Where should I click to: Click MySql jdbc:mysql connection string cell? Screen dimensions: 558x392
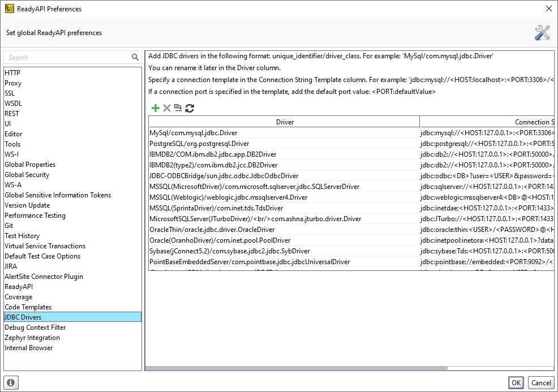487,133
